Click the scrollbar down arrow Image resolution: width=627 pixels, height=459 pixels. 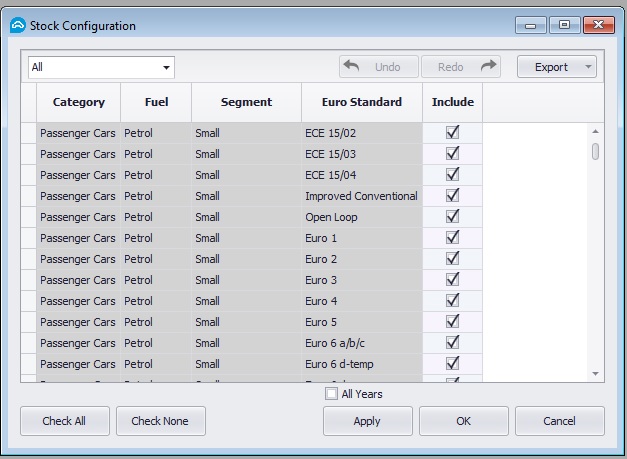click(x=596, y=373)
